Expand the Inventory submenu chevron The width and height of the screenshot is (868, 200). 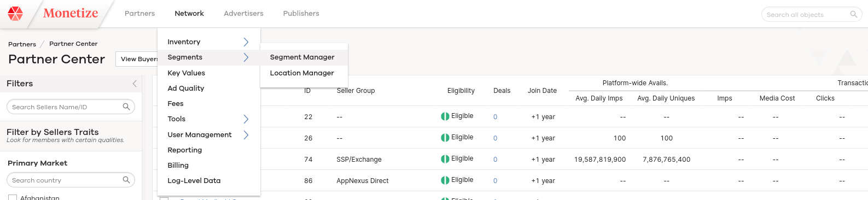[246, 42]
